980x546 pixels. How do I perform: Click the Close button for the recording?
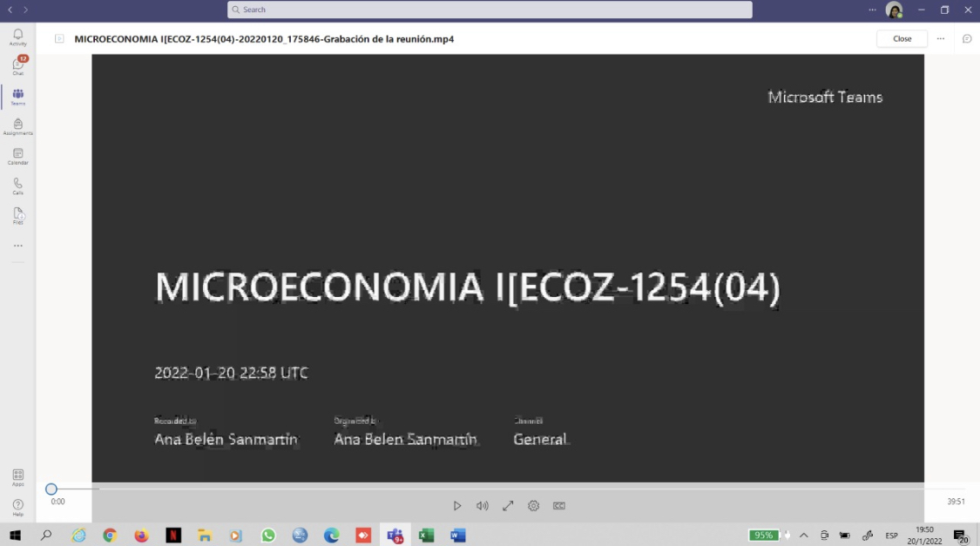pos(902,39)
